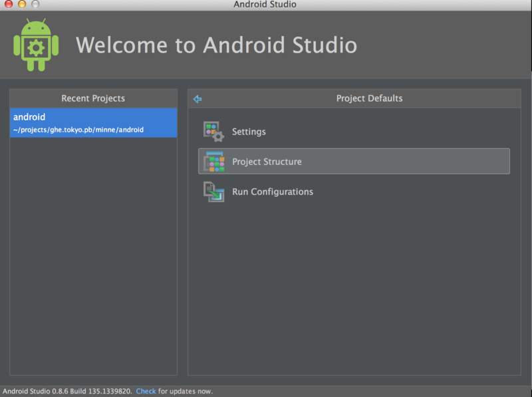Click the Android Studio 0.8.6 build text
The width and height of the screenshot is (532, 397).
coord(67,391)
